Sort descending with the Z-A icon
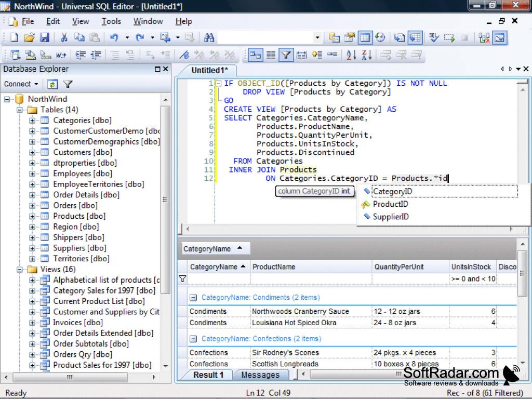532x399 pixels. (x=367, y=55)
